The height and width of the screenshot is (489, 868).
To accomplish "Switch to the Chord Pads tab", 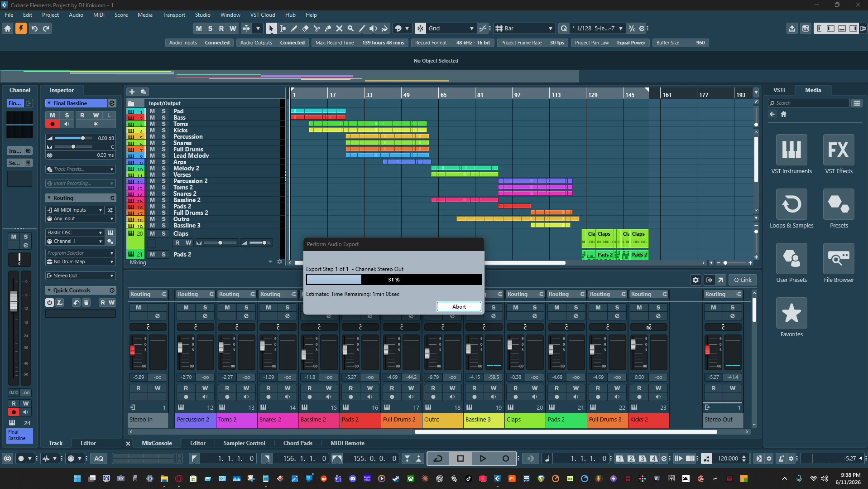I will coord(297,443).
